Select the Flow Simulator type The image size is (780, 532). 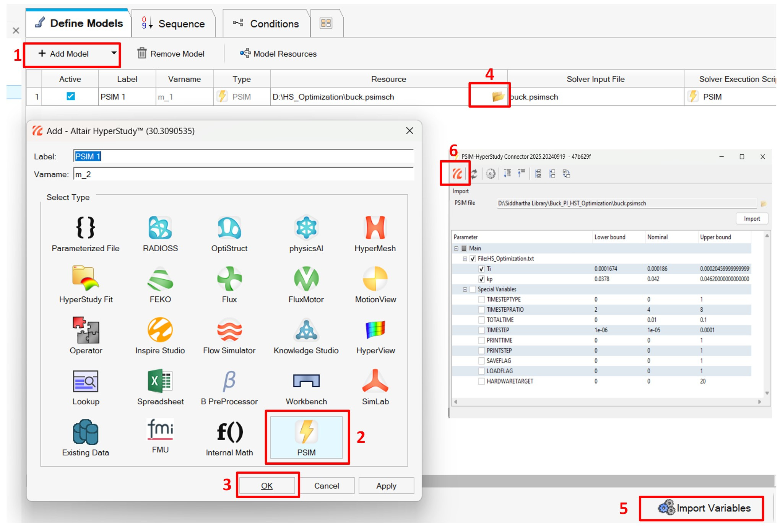tap(229, 335)
